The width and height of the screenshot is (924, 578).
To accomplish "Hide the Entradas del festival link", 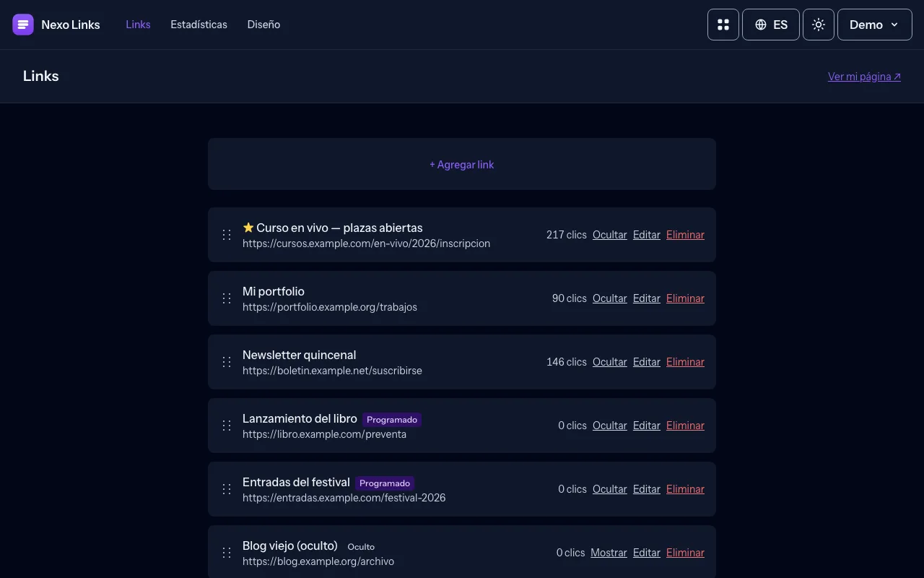I will coord(610,489).
